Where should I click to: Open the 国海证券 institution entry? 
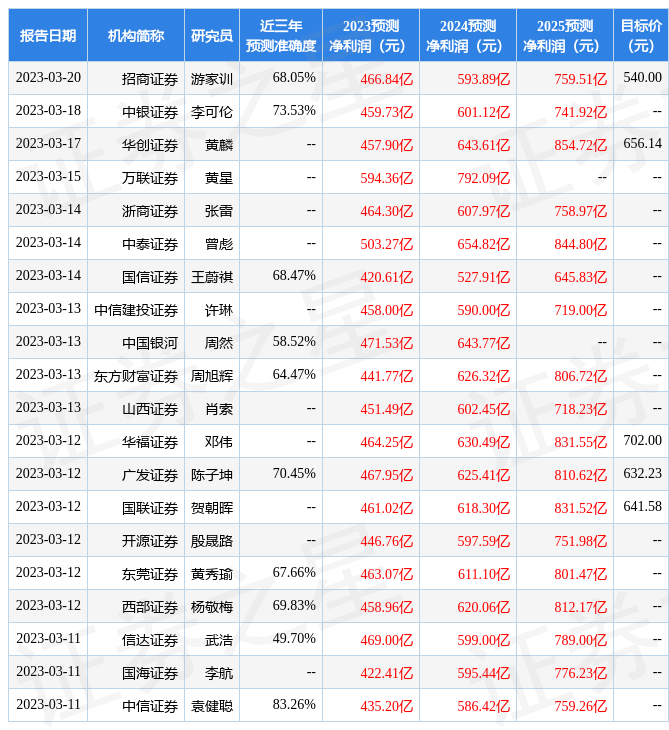tap(150, 673)
